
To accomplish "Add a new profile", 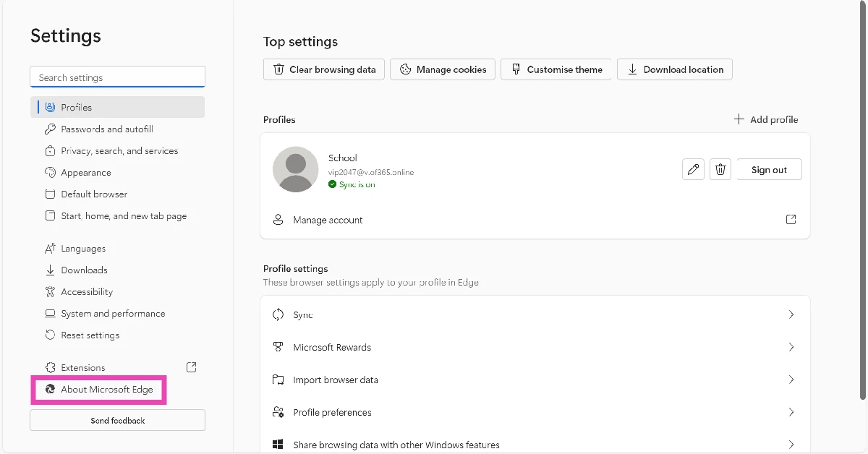I will (x=765, y=119).
